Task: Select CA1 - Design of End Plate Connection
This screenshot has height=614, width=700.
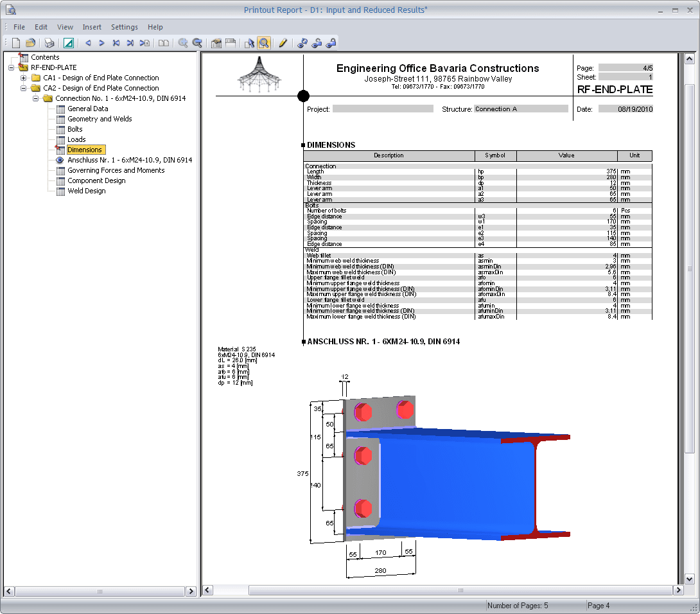Action: 101,78
